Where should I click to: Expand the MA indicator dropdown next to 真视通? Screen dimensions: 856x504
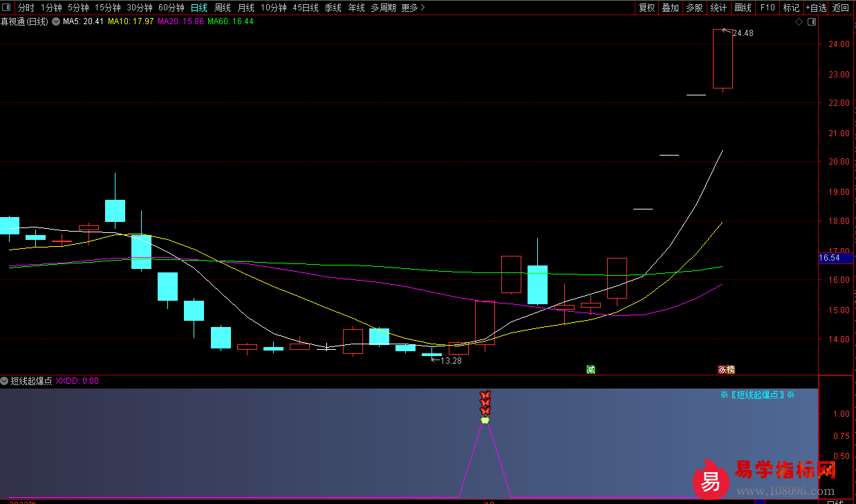pos(56,21)
